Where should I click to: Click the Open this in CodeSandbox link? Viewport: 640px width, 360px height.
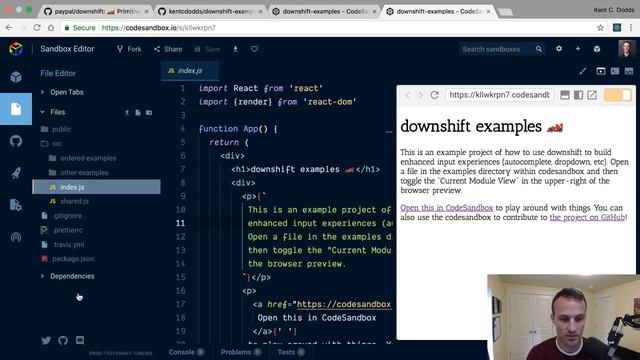(x=447, y=208)
